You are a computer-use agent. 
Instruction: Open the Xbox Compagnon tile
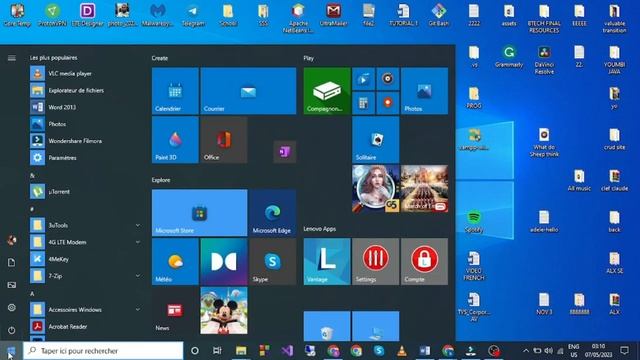[x=327, y=91]
